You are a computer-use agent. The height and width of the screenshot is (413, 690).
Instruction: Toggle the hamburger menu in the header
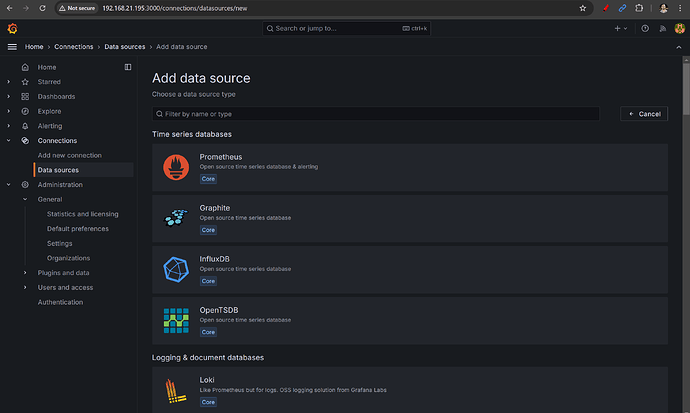click(12, 47)
